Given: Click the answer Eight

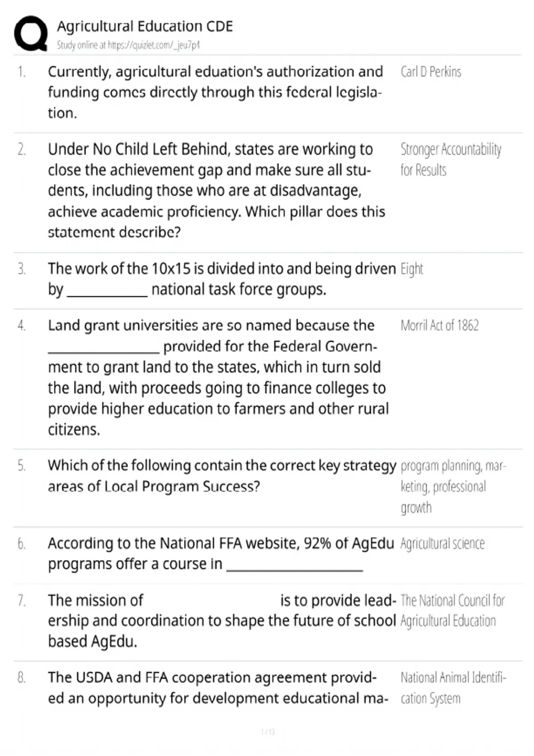Looking at the screenshot, I should coord(412,269).
